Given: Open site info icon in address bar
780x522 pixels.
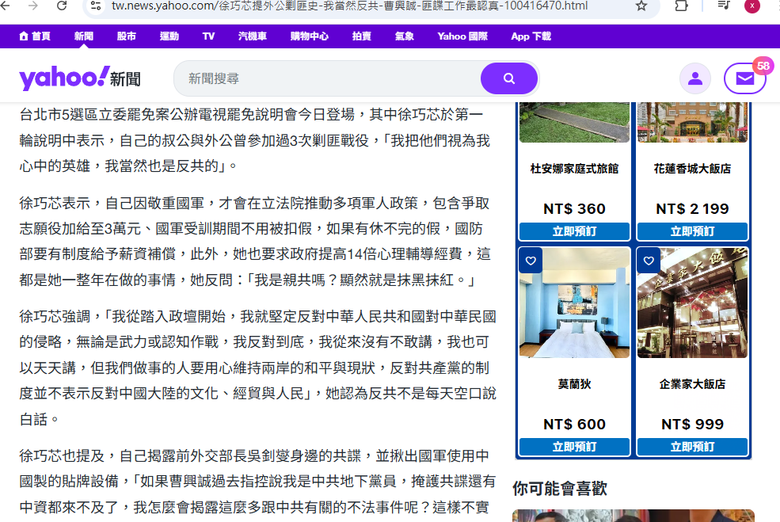Looking at the screenshot, I should 96,6.
